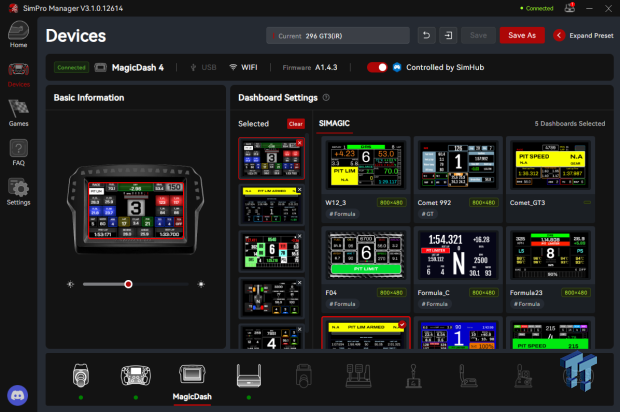Click the Expand Preset red arrow
The height and width of the screenshot is (412, 620).
pyautogui.click(x=559, y=36)
